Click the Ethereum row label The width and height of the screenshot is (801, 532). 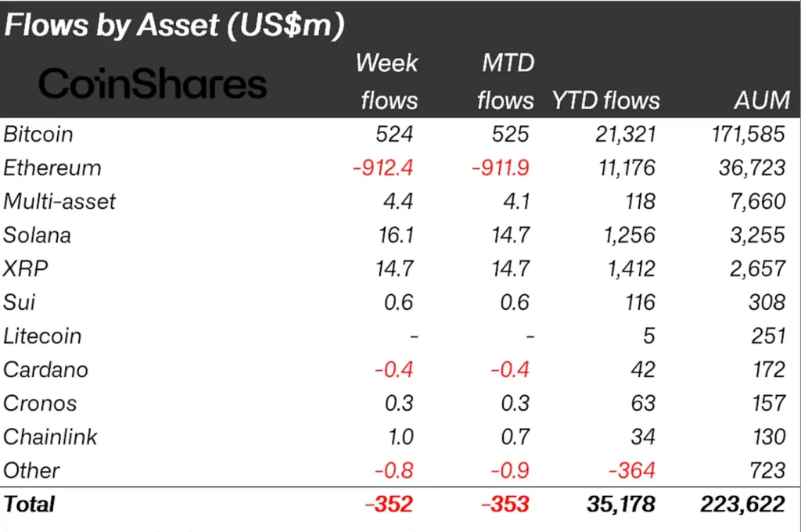(x=52, y=168)
